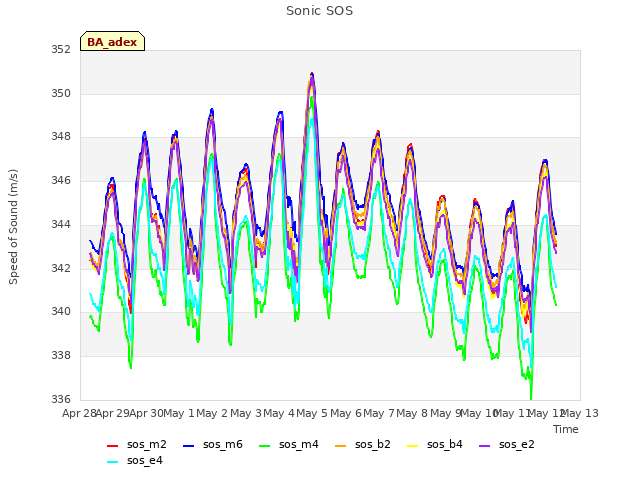The height and width of the screenshot is (480, 640).
Task: Click the 350 y-axis tick label
Action: coord(61,93)
